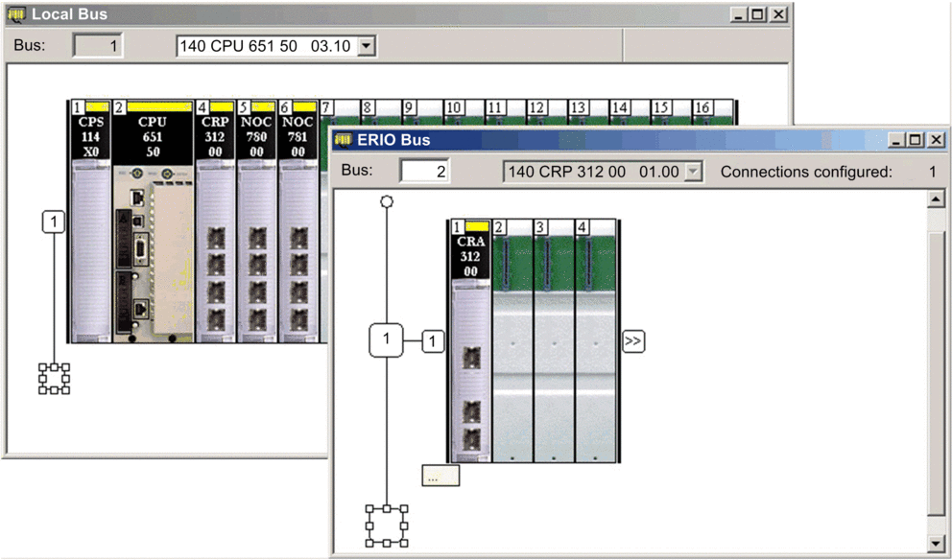Select empty slot 2 in the ERIO Bus rack
This screenshot has width=952, height=560.
point(512,341)
